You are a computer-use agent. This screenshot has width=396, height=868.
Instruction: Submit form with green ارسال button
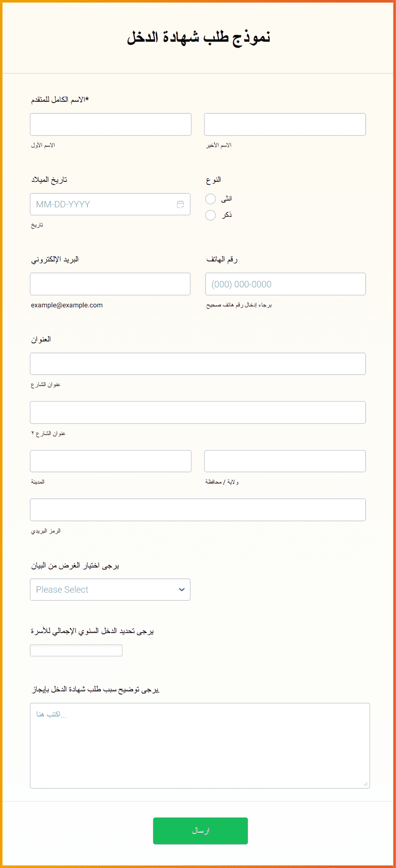point(201,831)
